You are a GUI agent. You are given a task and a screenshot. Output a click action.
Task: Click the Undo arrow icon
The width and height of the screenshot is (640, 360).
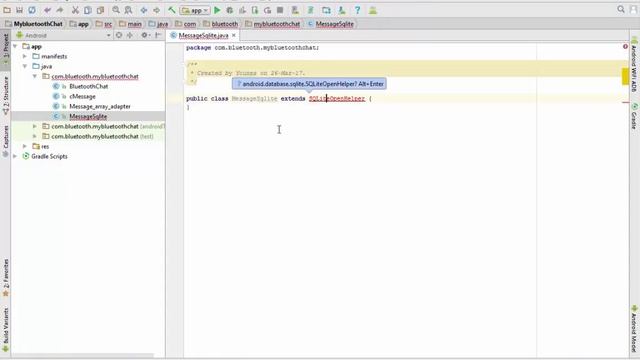47,10
